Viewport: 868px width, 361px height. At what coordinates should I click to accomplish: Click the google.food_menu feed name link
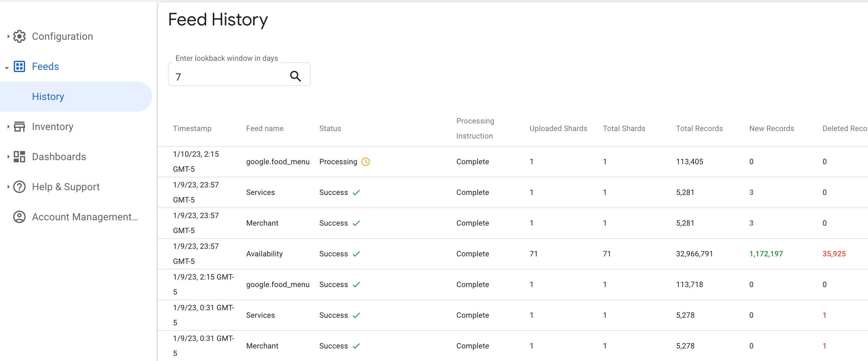[276, 161]
